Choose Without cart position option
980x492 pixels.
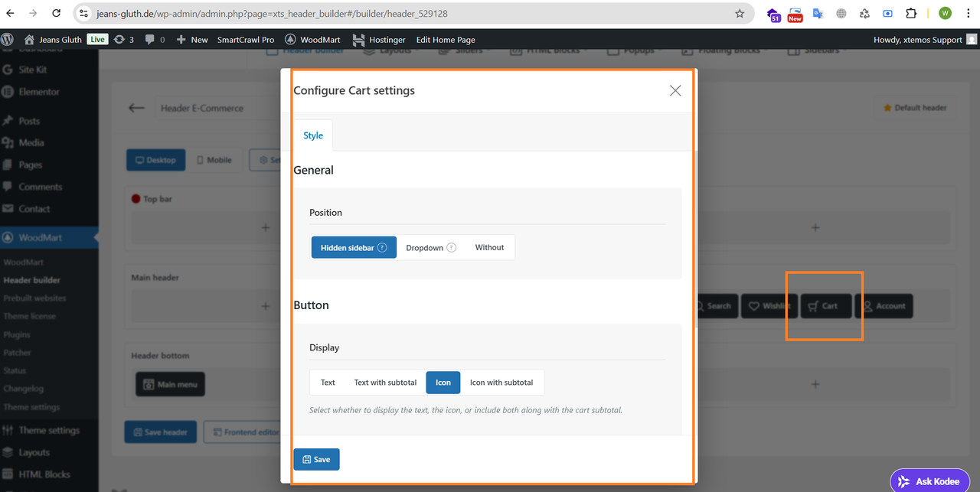coord(489,247)
